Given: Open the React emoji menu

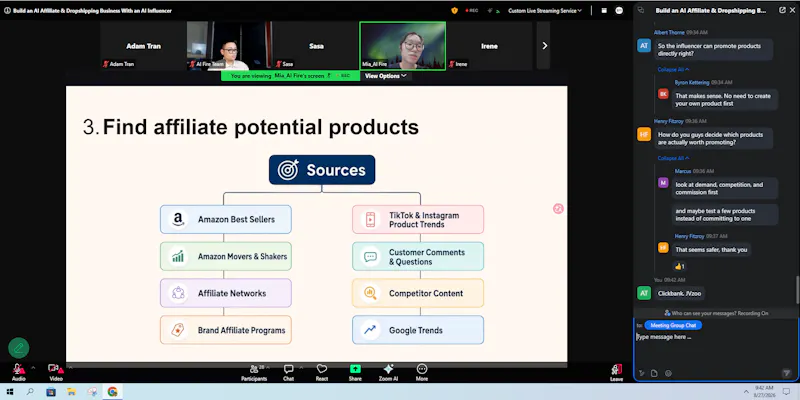Looking at the screenshot, I should click(321, 372).
